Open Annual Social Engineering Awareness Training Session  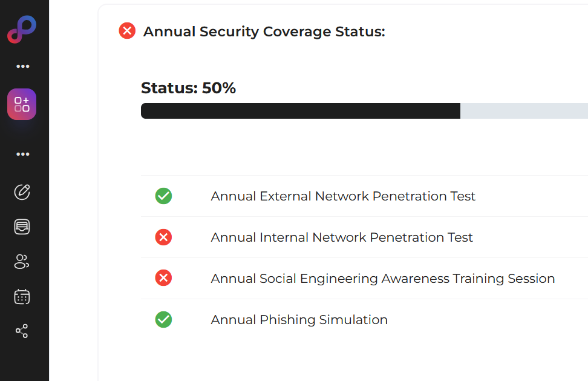point(382,279)
